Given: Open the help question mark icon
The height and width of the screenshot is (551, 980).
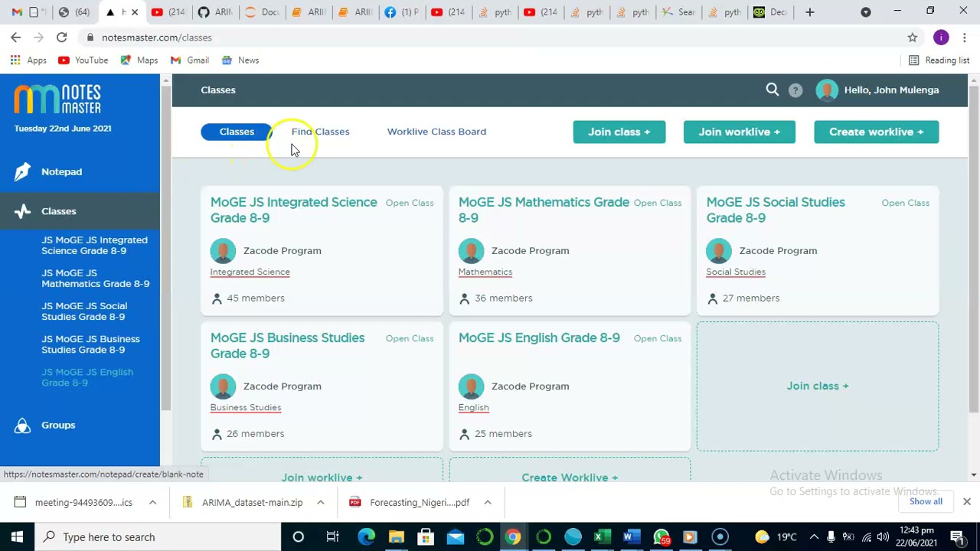Looking at the screenshot, I should click(795, 90).
